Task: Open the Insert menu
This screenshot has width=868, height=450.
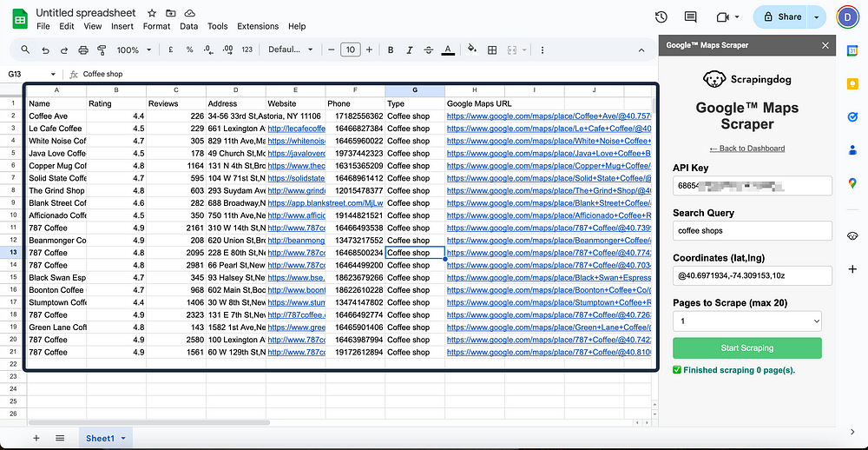Action: [x=122, y=26]
